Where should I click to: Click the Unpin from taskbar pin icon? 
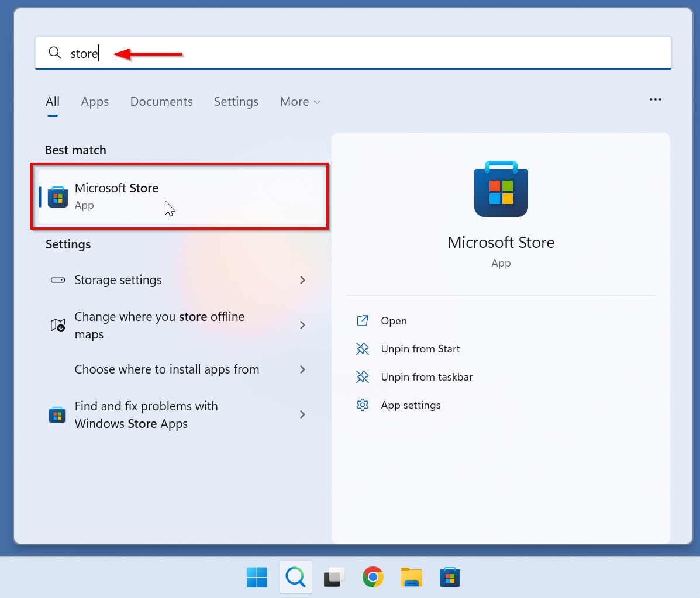(363, 376)
